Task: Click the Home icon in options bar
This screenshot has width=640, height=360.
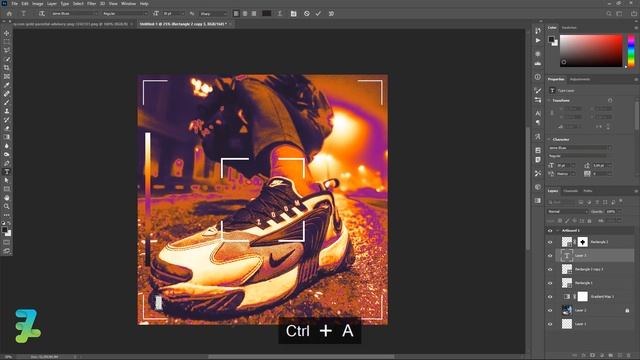Action: click(9, 13)
